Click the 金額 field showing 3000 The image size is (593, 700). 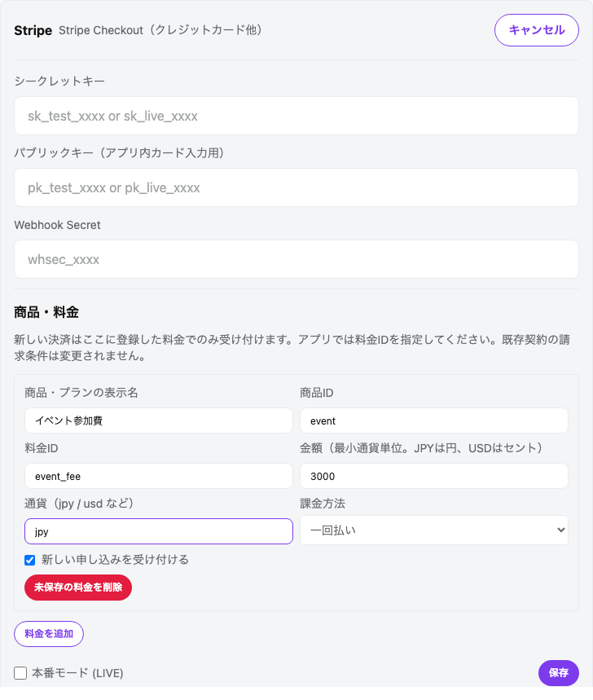[433, 476]
